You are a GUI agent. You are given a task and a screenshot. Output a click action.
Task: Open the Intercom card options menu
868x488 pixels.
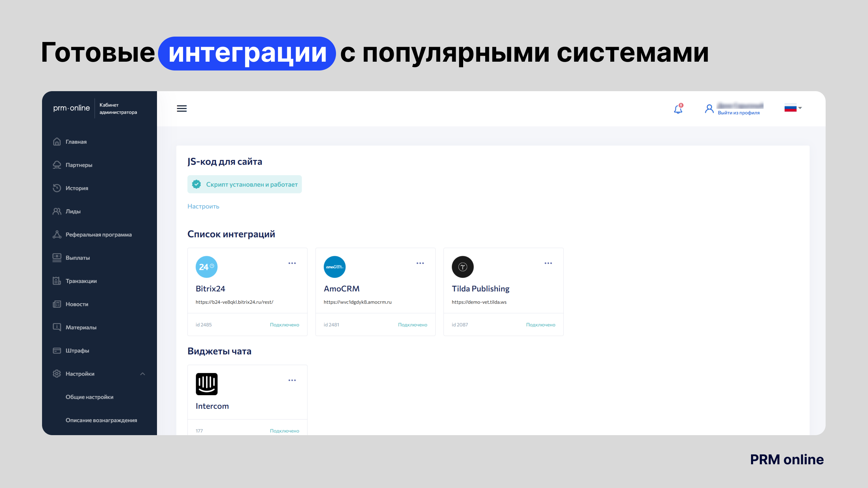tap(292, 380)
